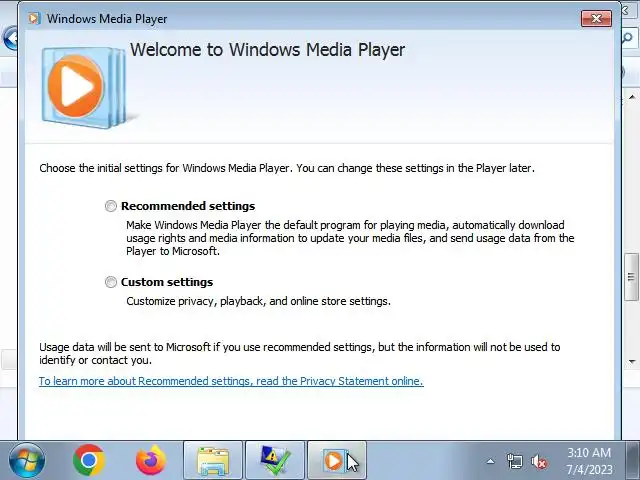Close the Windows Media Player welcome dialog

pos(596,19)
